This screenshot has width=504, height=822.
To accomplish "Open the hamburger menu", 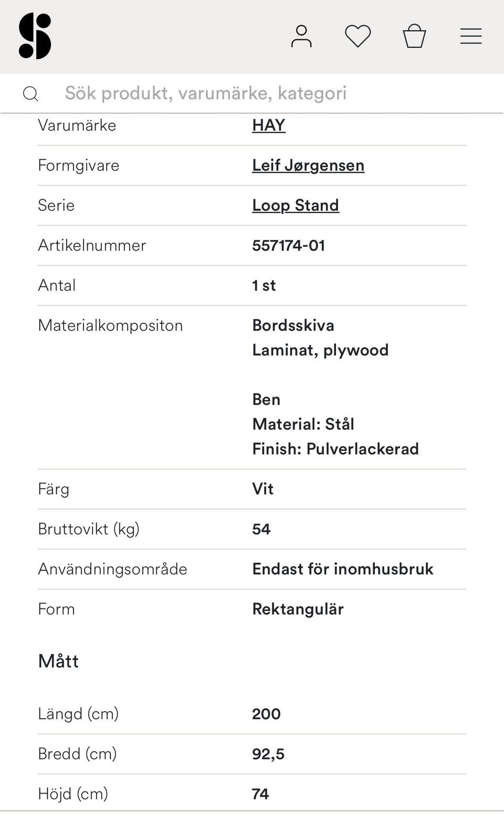I will 471,36.
